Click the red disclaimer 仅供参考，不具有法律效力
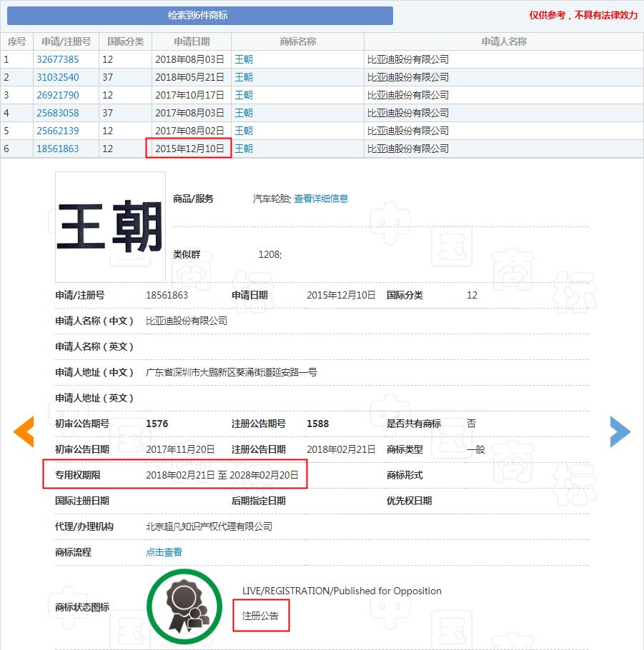644x650 pixels. (583, 15)
